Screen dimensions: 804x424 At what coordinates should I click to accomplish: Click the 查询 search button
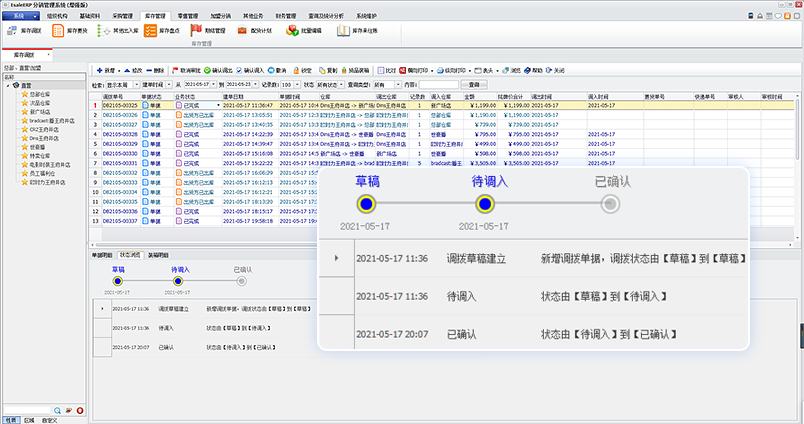pos(477,86)
